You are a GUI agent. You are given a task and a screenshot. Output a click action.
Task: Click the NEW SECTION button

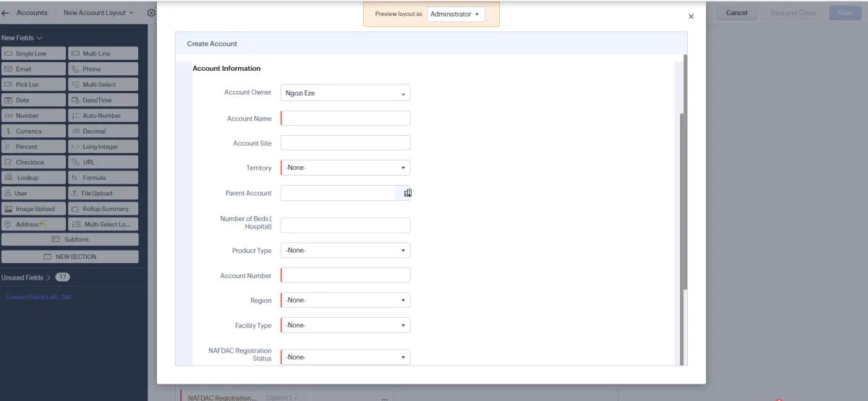tap(69, 256)
